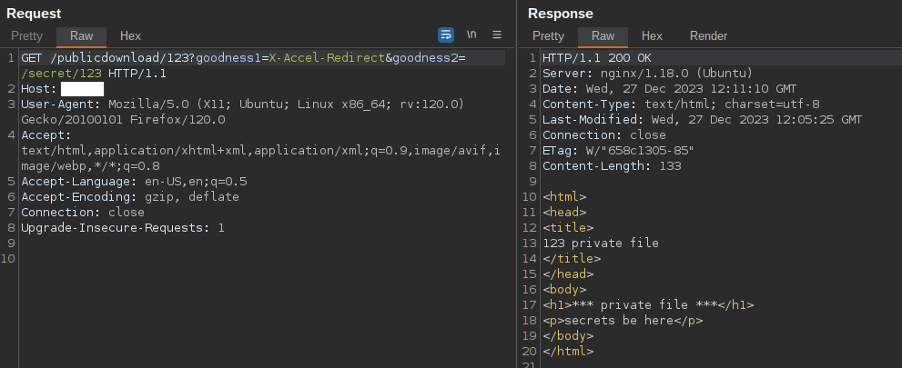Open the request hamburger options menu
Viewport: 902px width, 368px height.
(x=497, y=34)
